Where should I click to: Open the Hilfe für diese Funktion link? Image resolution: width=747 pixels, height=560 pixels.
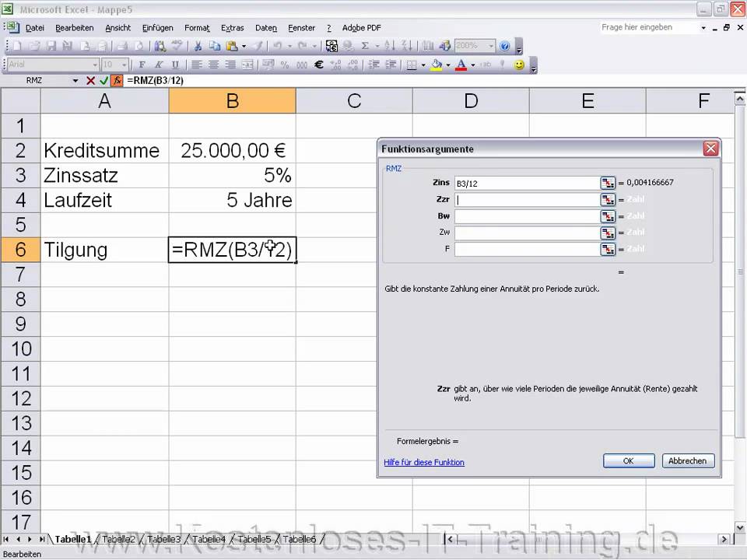click(x=424, y=462)
